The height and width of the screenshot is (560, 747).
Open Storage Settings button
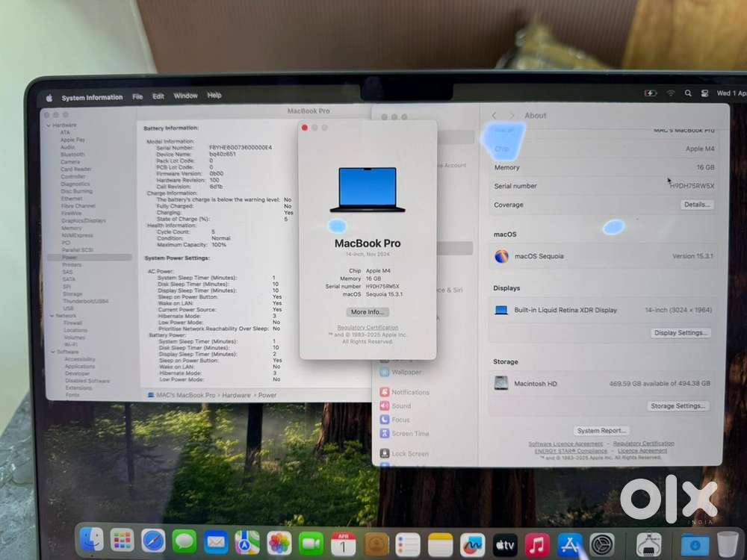[x=678, y=405]
